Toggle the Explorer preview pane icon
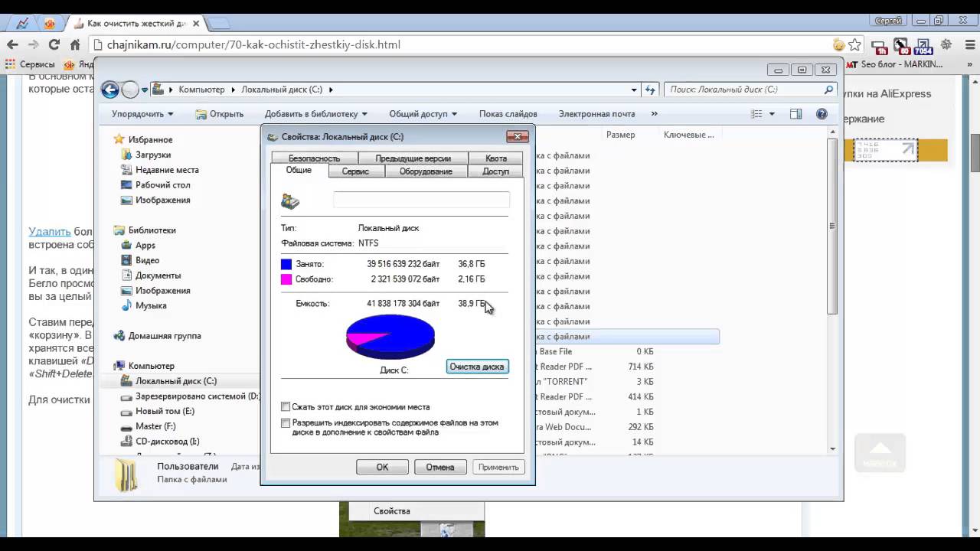 tap(795, 114)
